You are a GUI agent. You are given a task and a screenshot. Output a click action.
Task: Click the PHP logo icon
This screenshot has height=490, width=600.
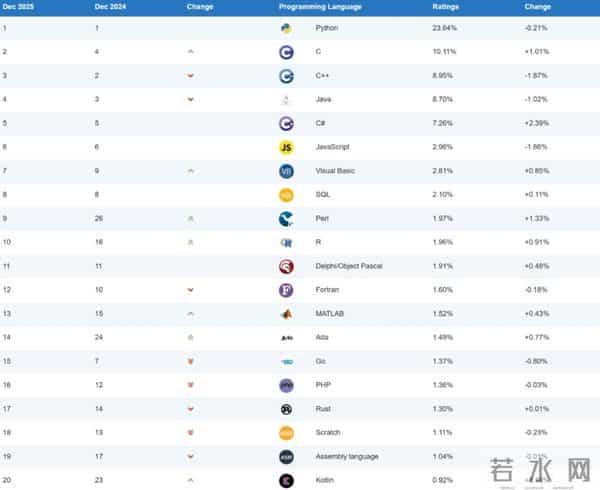[x=286, y=385]
